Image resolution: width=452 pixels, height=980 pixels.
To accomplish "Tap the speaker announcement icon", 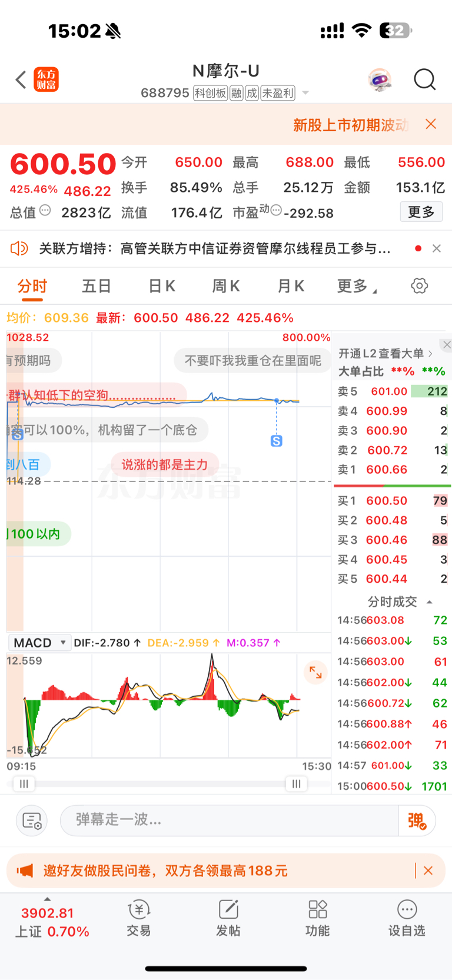I will point(19,248).
